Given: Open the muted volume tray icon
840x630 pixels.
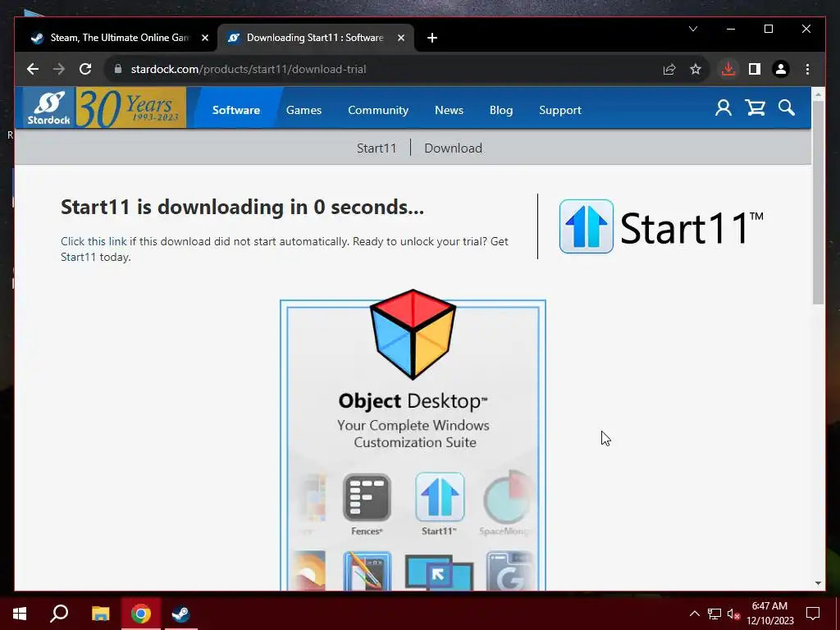Looking at the screenshot, I should tap(734, 614).
